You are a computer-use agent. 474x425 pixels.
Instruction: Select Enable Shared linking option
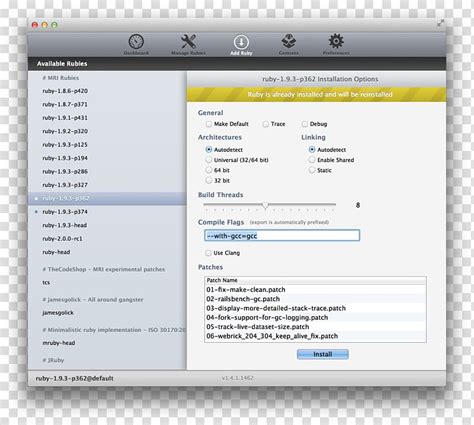click(312, 160)
